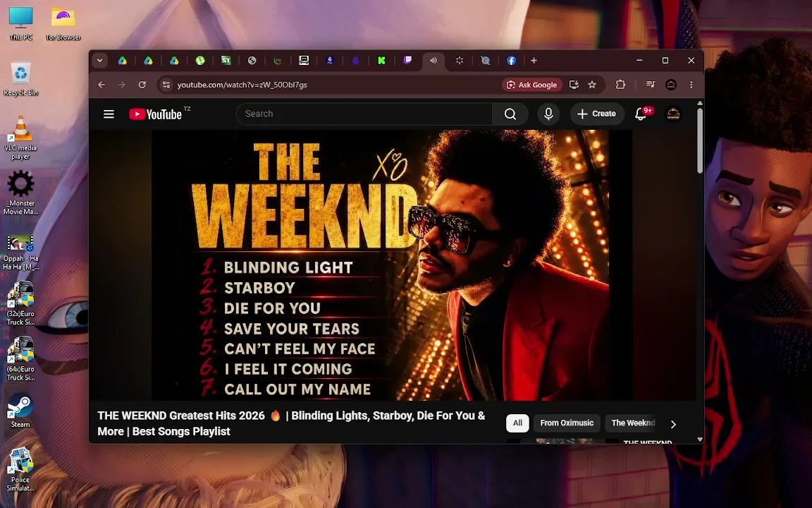812x508 pixels.
Task: Click the YouTube search field
Action: pyautogui.click(x=364, y=114)
